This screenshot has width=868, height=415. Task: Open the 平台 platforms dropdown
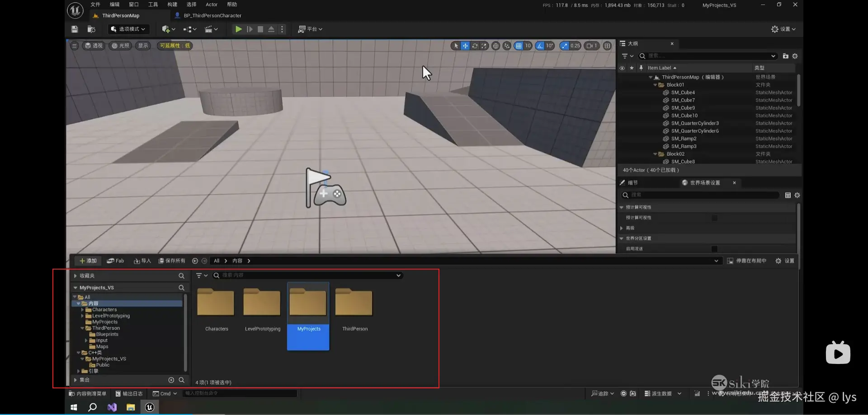pos(310,29)
